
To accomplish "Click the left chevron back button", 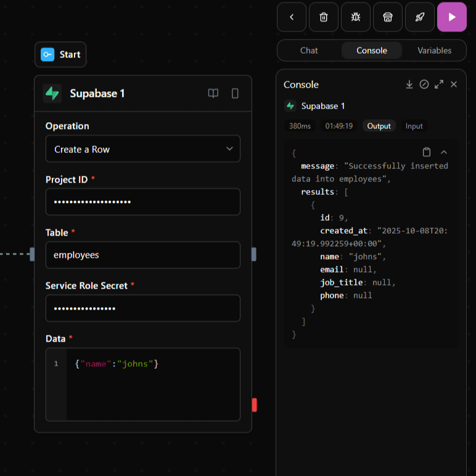I will tap(292, 17).
